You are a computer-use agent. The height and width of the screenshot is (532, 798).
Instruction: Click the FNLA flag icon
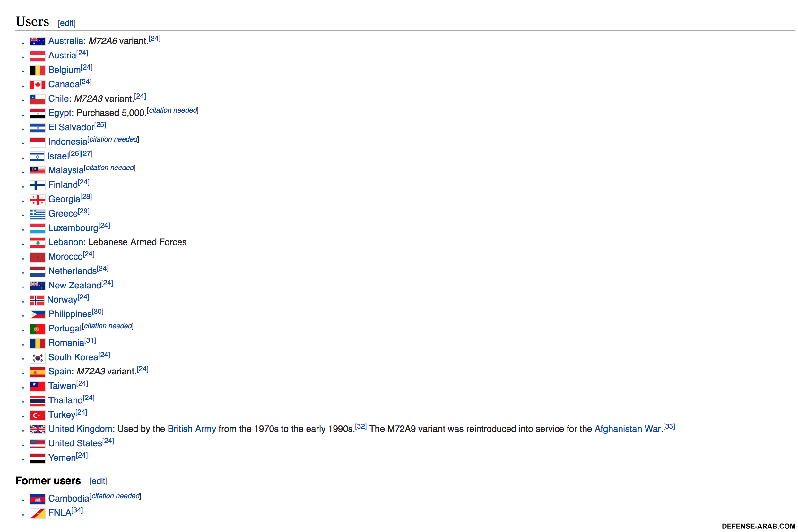pos(38,513)
